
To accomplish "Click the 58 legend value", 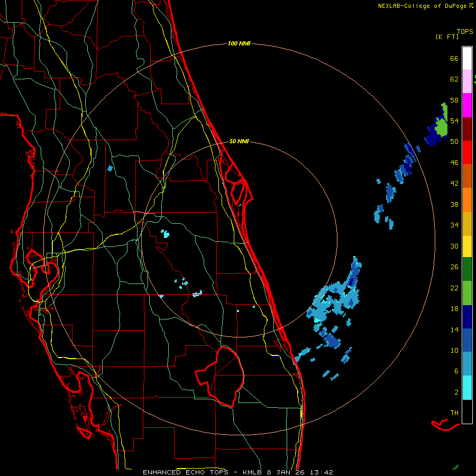I will (x=454, y=100).
